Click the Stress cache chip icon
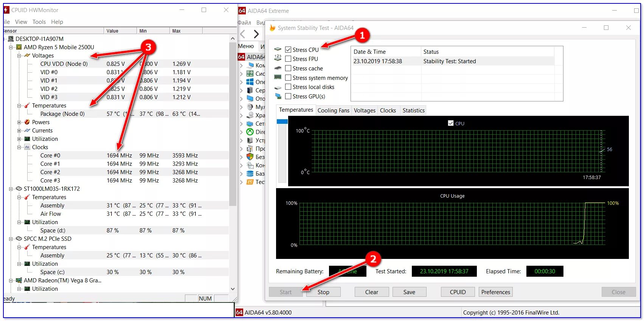Image resolution: width=644 pixels, height=321 pixels. click(278, 68)
